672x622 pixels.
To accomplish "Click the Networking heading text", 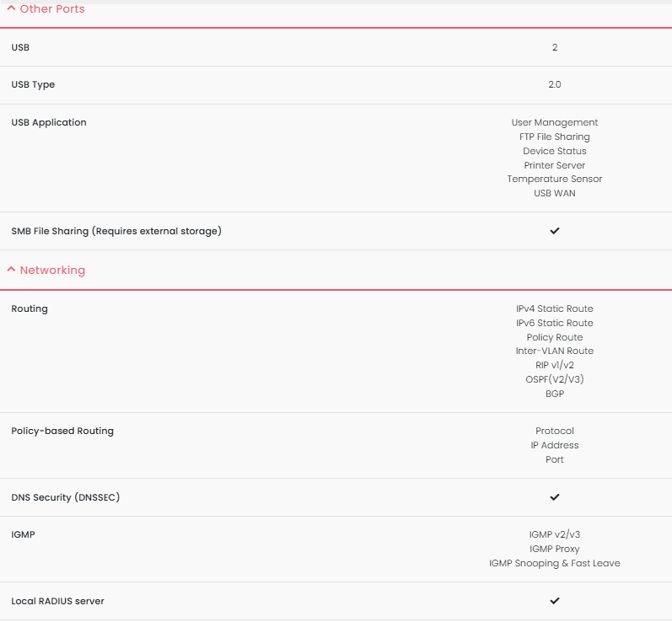I will click(53, 270).
